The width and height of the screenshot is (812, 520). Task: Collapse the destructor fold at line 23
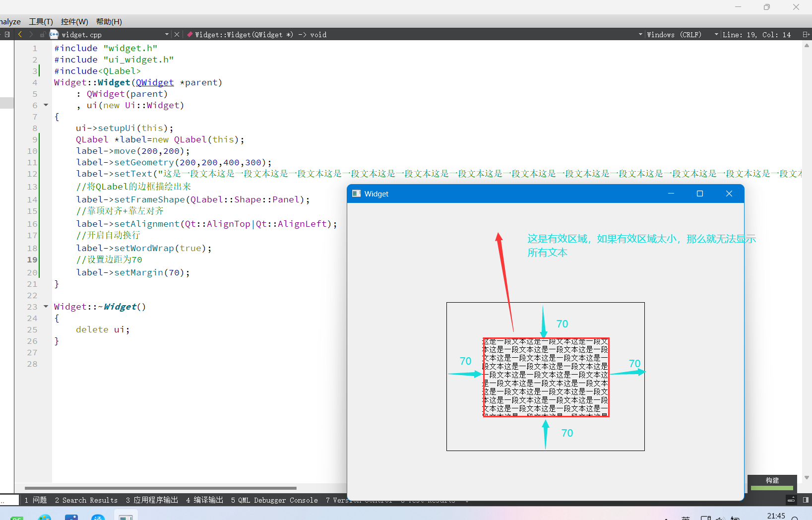click(46, 306)
